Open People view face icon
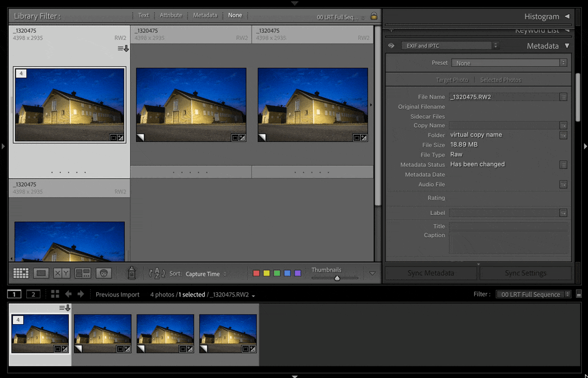This screenshot has width=588, height=378. tap(104, 273)
